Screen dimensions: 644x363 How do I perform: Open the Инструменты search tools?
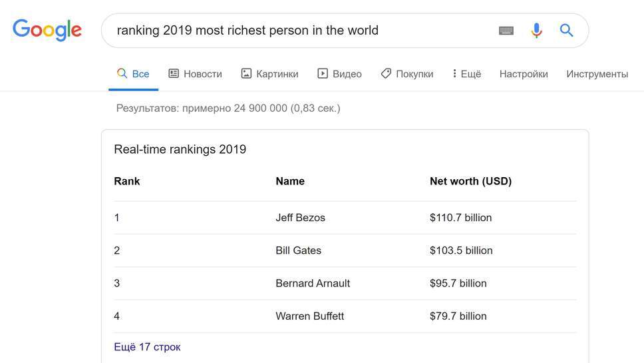(x=597, y=74)
